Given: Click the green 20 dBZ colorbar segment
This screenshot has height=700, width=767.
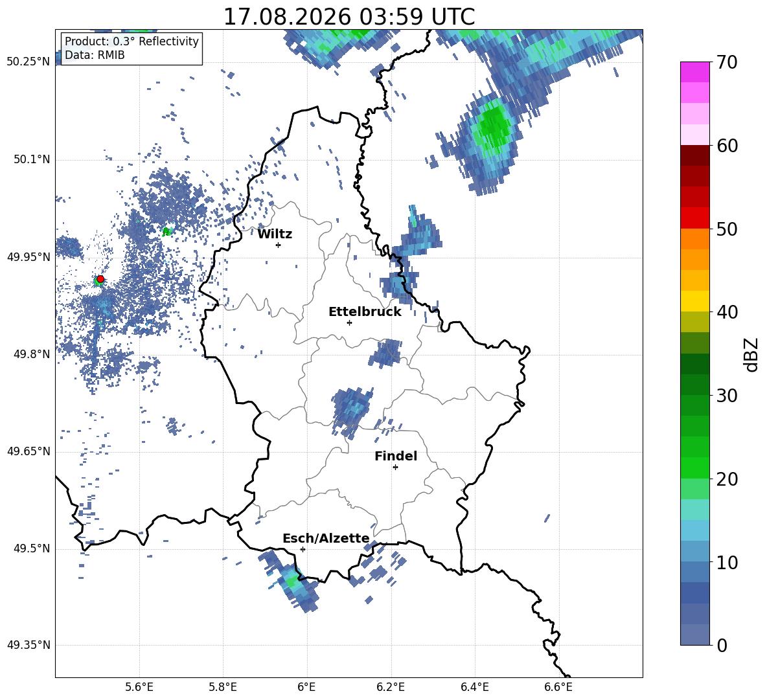Looking at the screenshot, I should point(694,468).
